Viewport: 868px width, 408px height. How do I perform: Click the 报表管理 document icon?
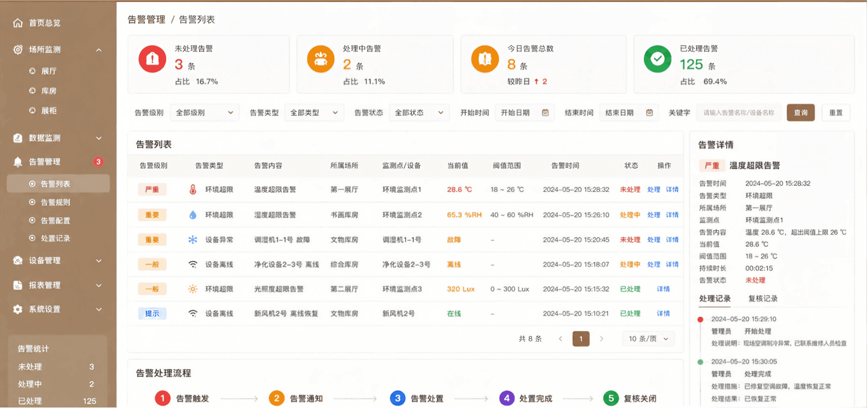click(18, 285)
